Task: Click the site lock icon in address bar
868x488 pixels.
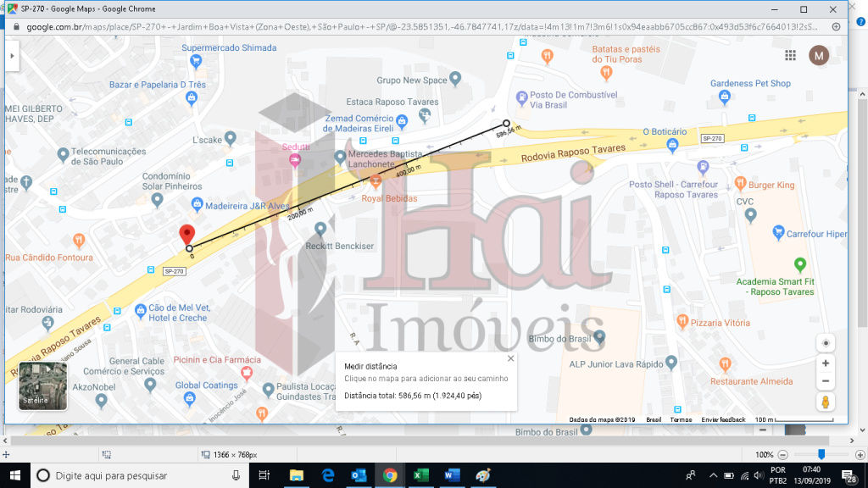Action: (16, 26)
